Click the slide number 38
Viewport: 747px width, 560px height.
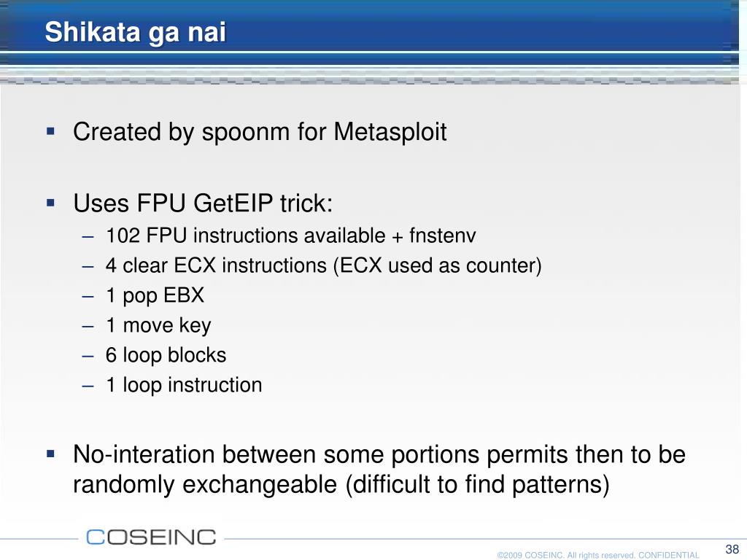732,548
